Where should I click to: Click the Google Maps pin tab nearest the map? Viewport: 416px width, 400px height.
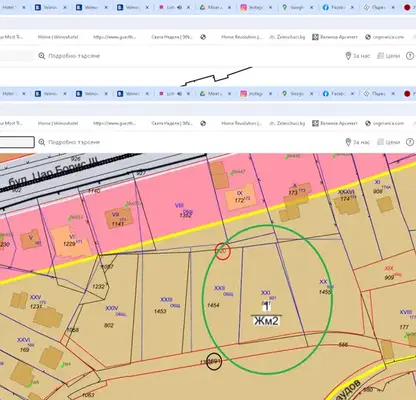294,94
